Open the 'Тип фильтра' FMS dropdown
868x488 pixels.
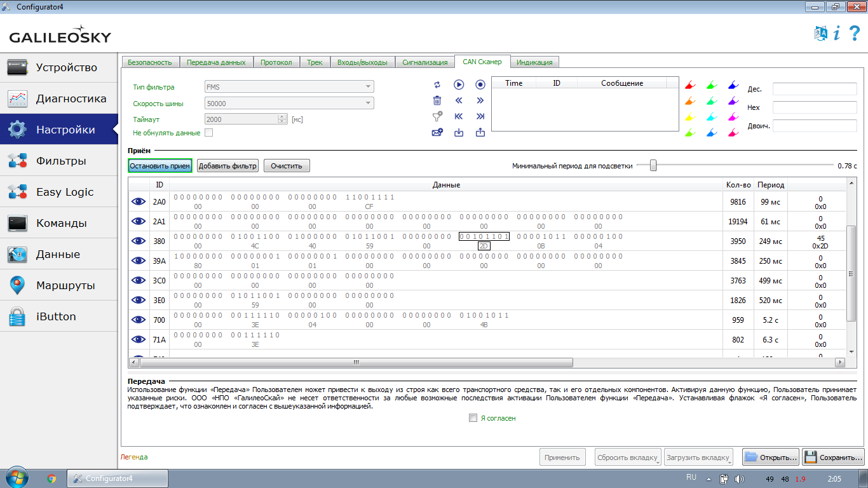[x=289, y=87]
